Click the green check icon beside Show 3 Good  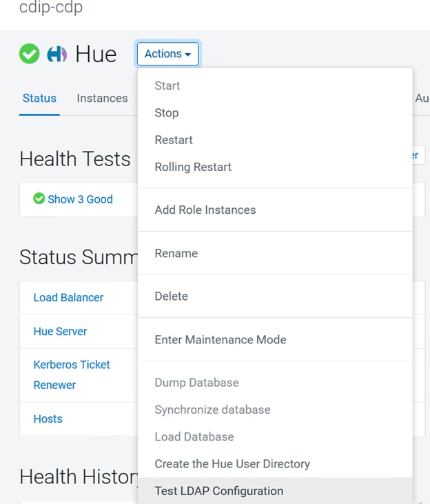coord(39,199)
